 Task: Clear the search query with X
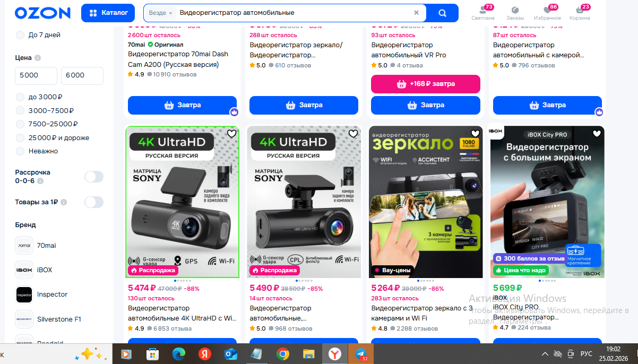pos(416,13)
